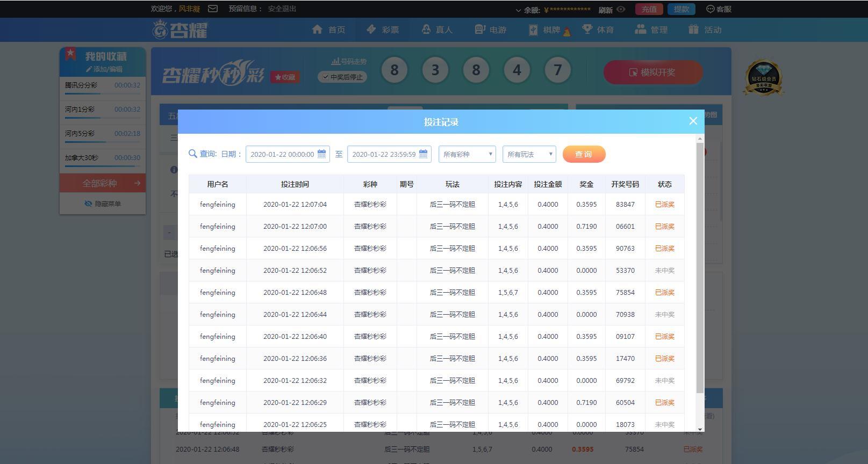Open the mail envelope icon in top bar

tap(213, 9)
